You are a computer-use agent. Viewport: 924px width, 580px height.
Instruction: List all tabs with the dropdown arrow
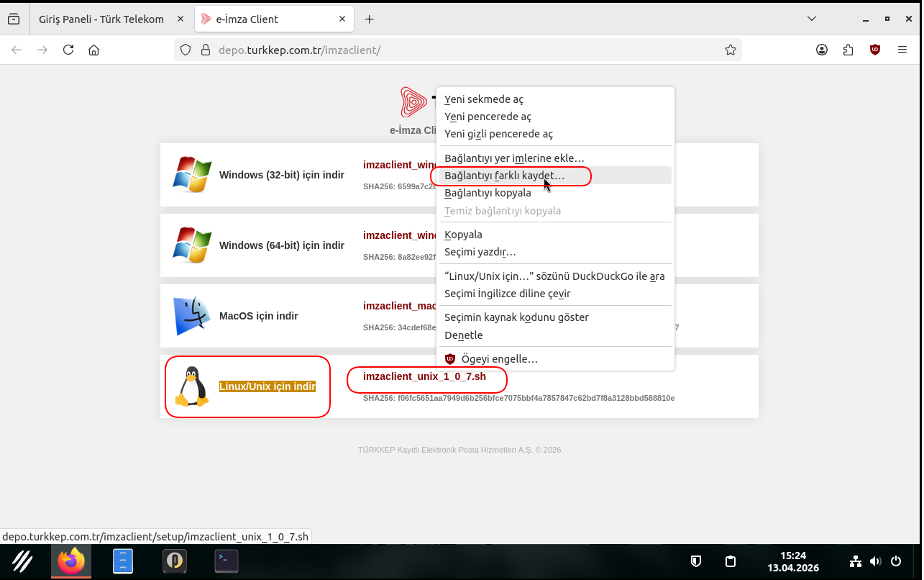812,19
